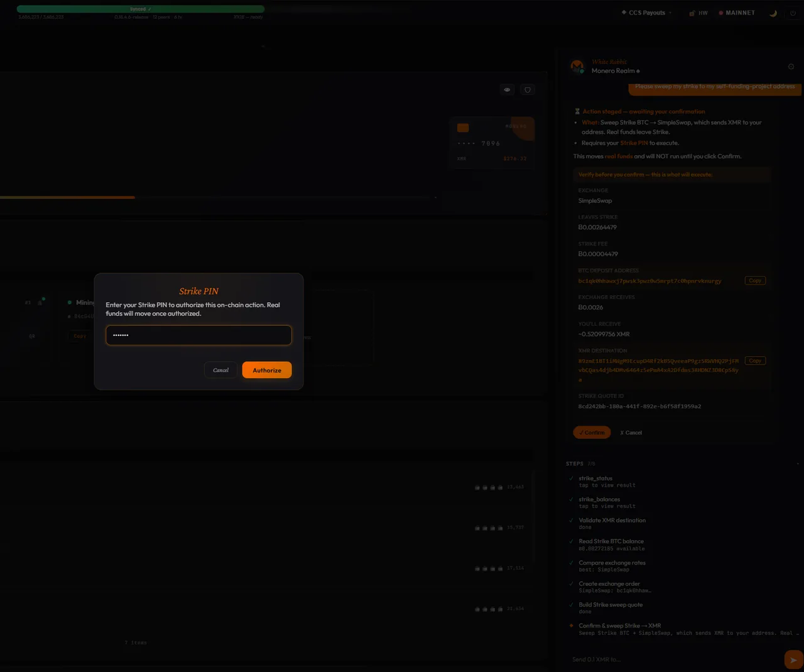The image size is (804, 672).
Task: Click the ~0.52099756 XMR amount
Action: pos(604,334)
